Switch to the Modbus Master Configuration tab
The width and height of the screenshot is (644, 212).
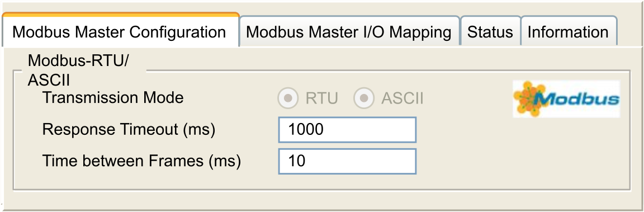(x=120, y=31)
